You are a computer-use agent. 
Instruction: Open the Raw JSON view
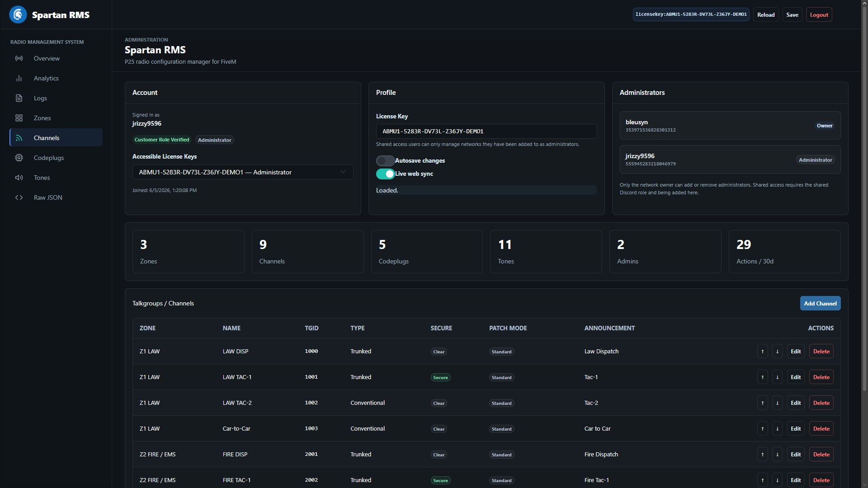(x=56, y=197)
